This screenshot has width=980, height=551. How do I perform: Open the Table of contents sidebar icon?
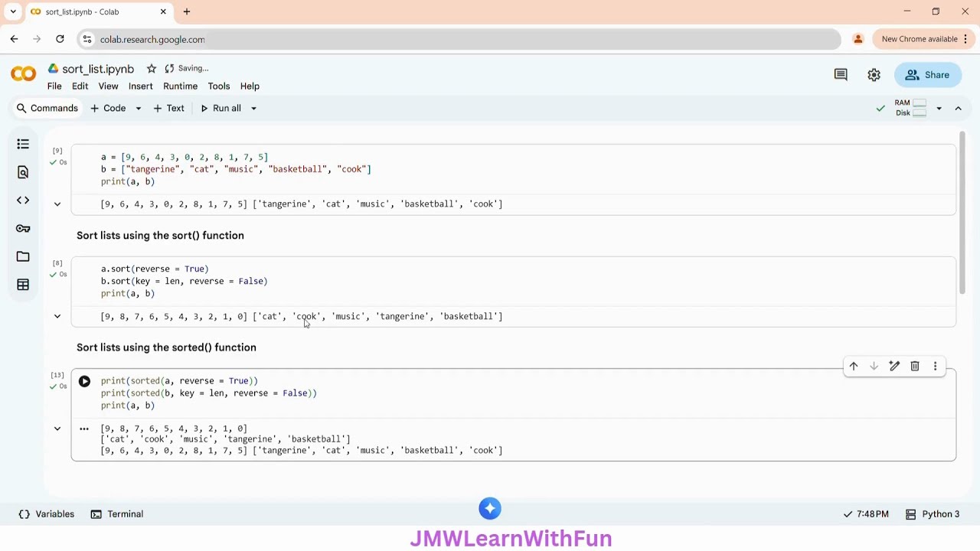tap(23, 144)
